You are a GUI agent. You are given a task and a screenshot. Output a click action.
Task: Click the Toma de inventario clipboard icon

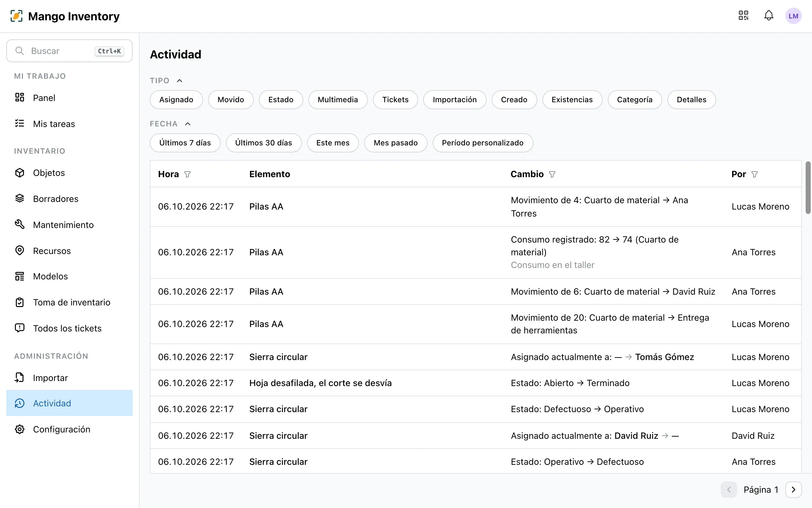pos(20,302)
